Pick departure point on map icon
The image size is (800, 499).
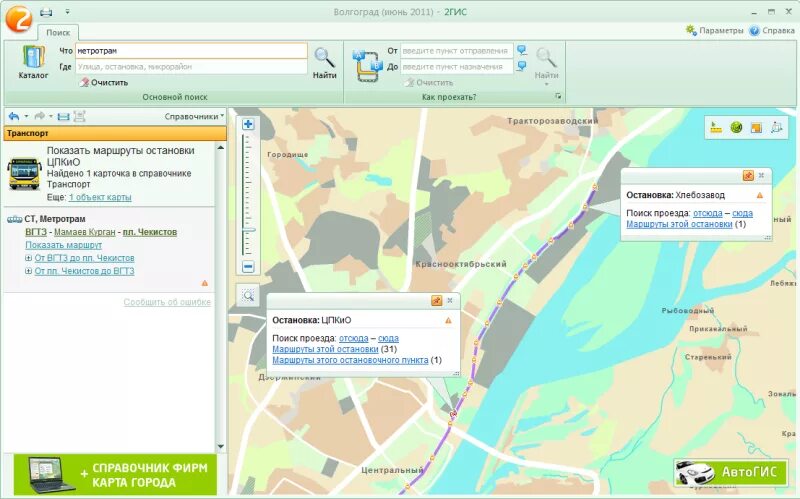pos(521,50)
